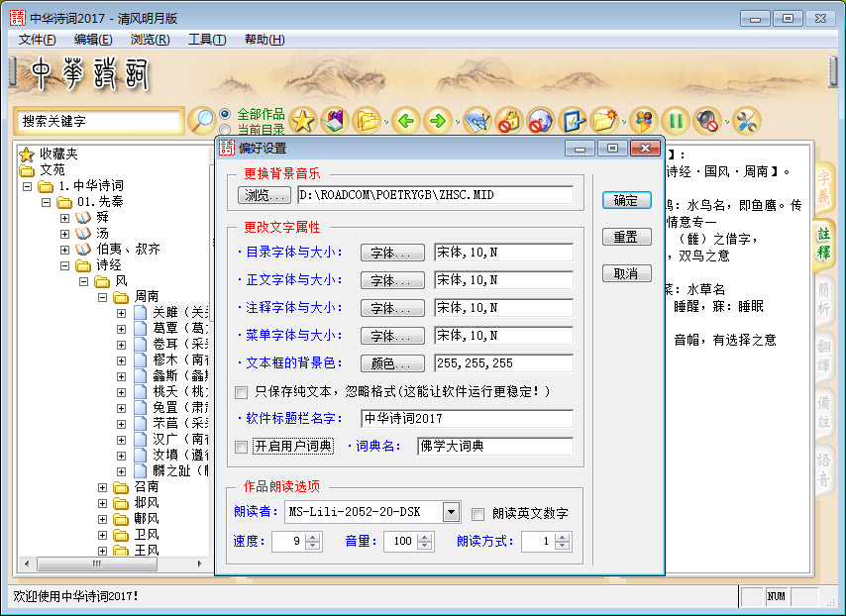Enable the 开启用户词典 checkbox
This screenshot has height=616, width=846.
(241, 447)
